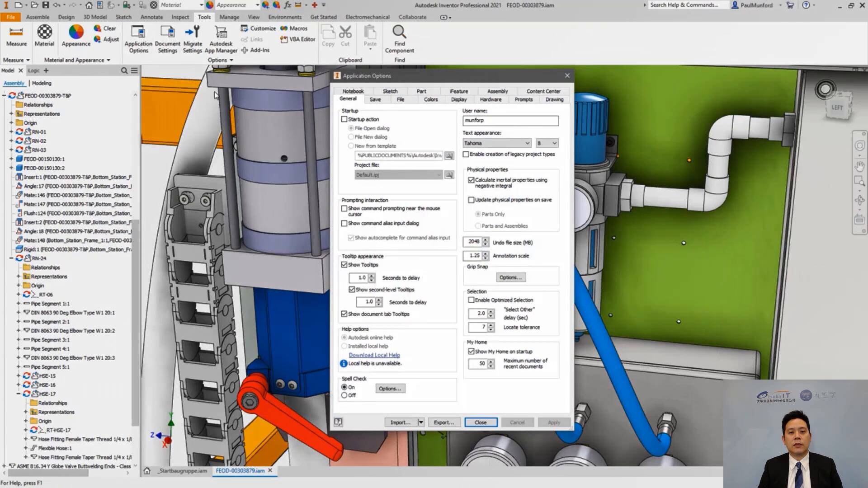The image size is (868, 488).
Task: Click Spell Check Options... button
Action: coord(390,389)
